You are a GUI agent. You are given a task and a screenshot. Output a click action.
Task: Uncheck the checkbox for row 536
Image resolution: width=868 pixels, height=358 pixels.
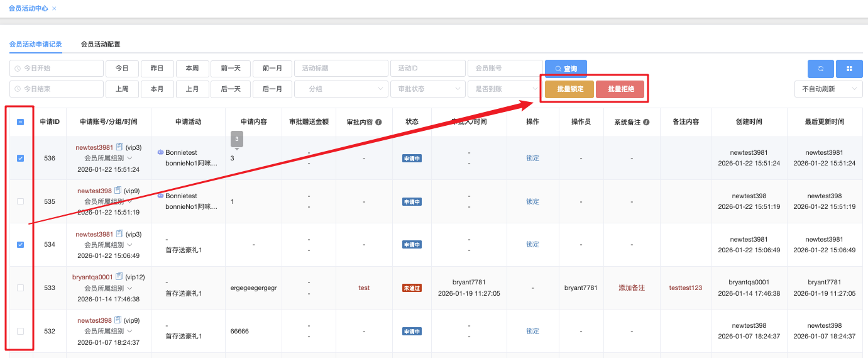(x=20, y=159)
